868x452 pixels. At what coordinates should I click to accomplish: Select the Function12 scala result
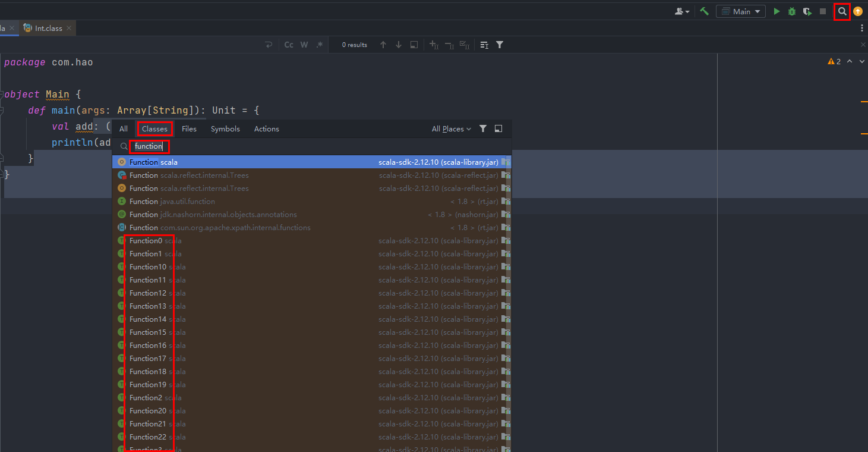312,293
